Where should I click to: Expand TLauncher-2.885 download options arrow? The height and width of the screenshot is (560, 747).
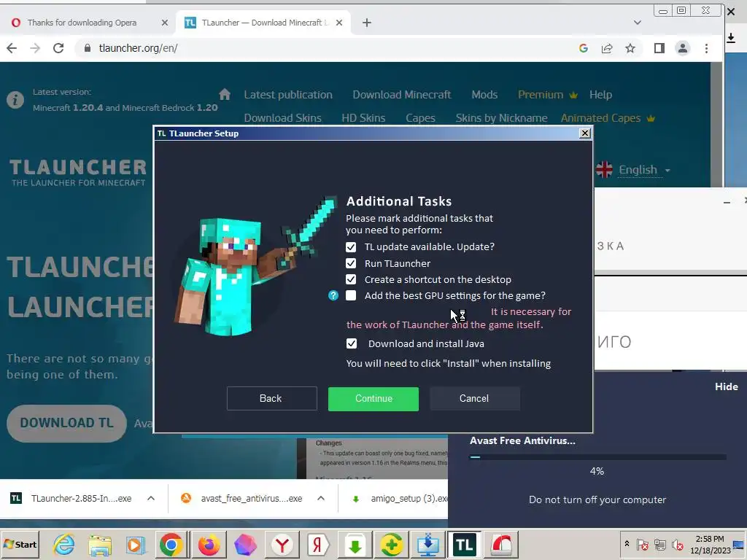click(x=151, y=499)
